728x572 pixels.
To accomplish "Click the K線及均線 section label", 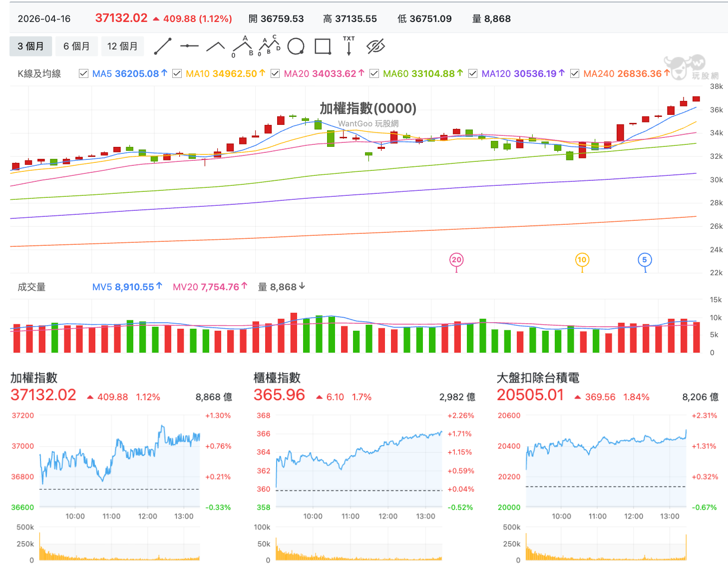I will point(39,74).
